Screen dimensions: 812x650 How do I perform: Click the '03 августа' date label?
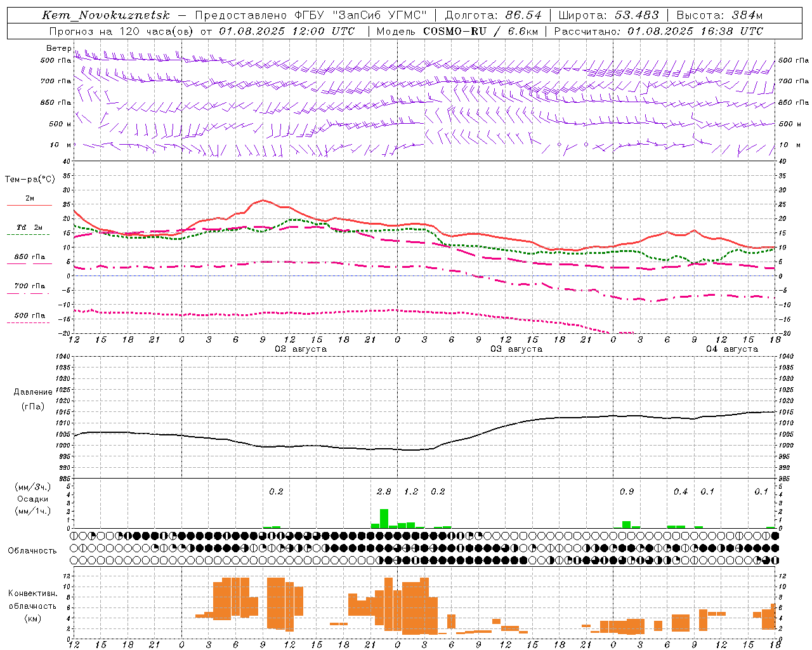[x=516, y=349]
